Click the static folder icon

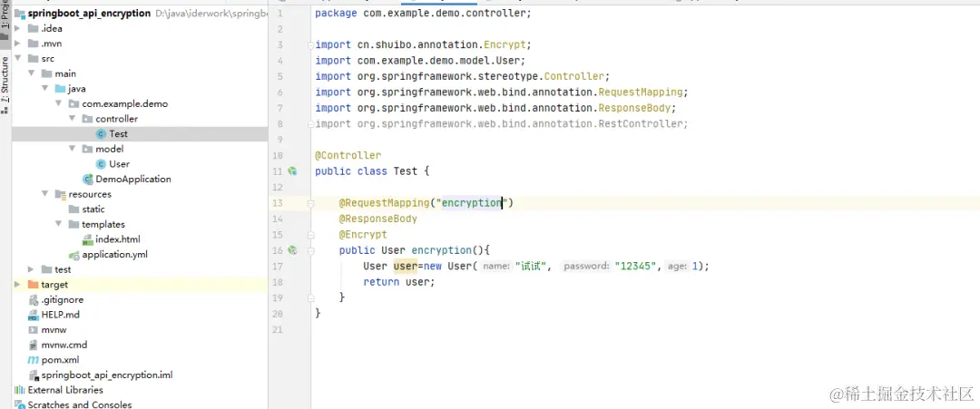coord(74,209)
